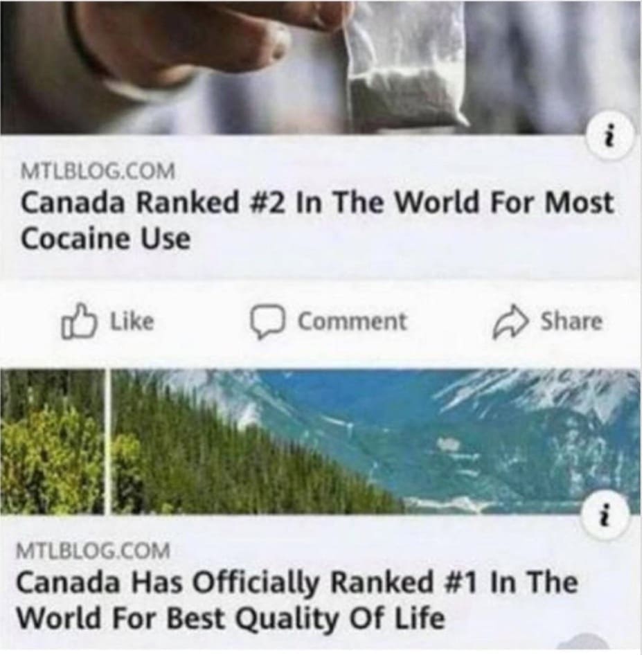Open the mountain valley landscape photo
644x655 pixels.
(375, 441)
